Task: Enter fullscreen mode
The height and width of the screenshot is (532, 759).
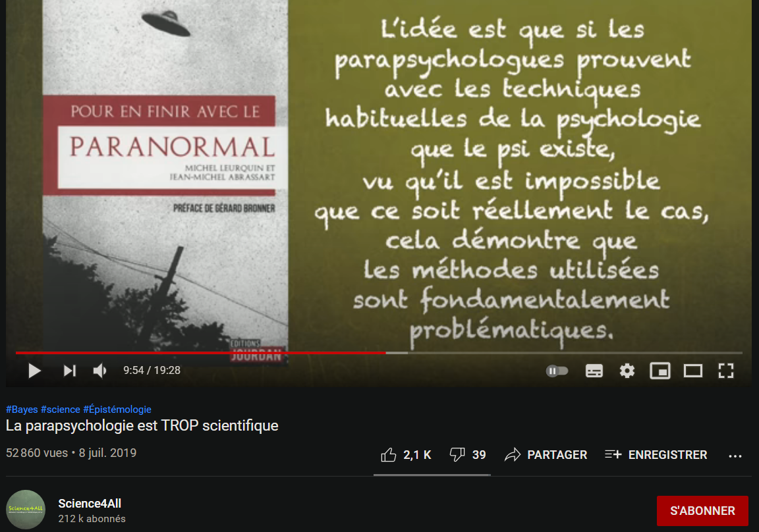Action: tap(725, 371)
